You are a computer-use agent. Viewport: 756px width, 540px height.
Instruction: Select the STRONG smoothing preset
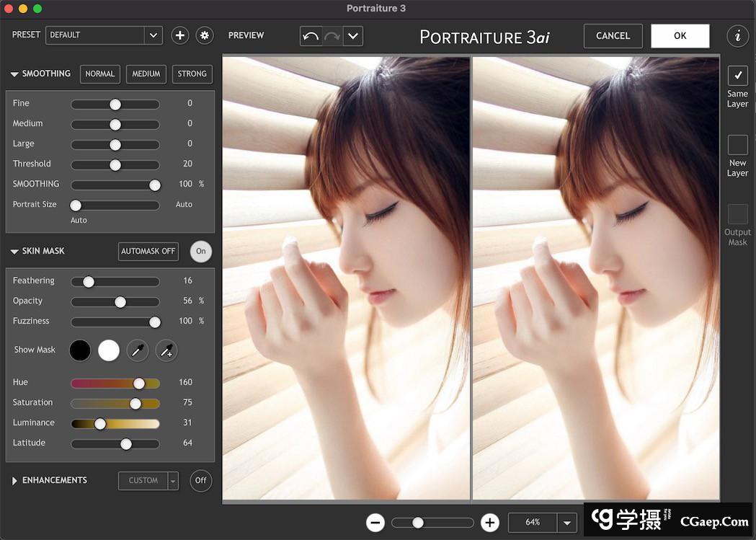tap(192, 74)
